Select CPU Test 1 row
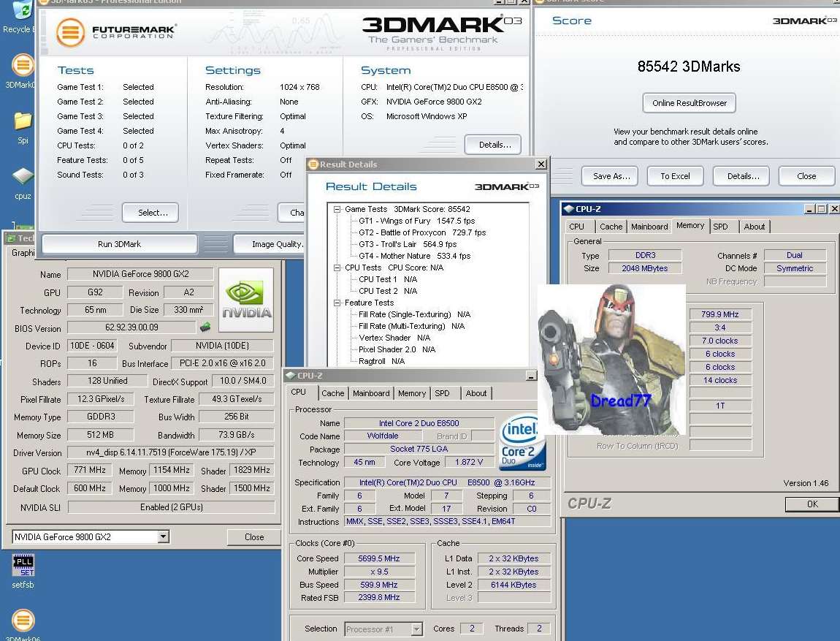This screenshot has width=840, height=641. click(x=387, y=279)
